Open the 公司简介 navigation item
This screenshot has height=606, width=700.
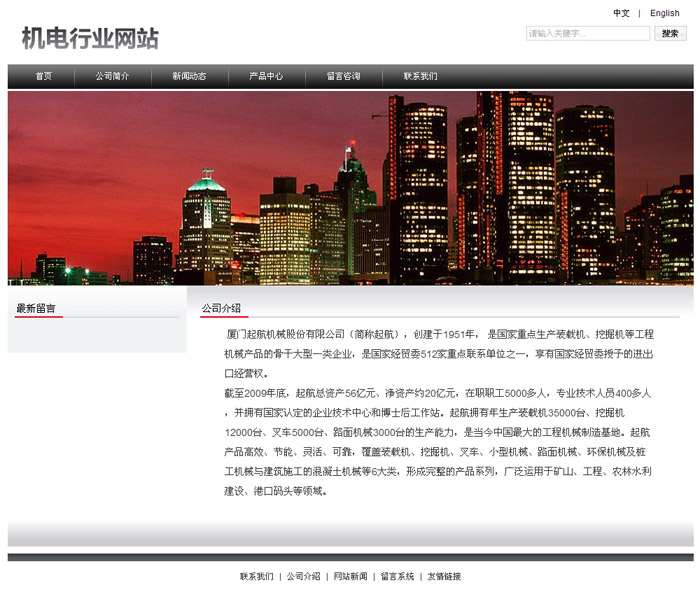[x=112, y=76]
